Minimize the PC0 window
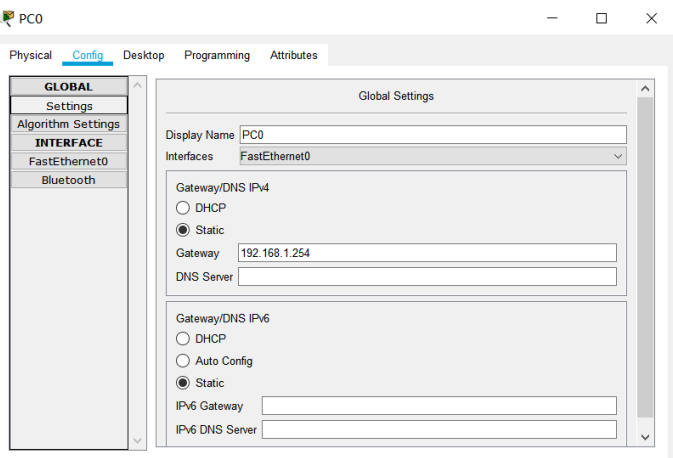The width and height of the screenshot is (673, 458). [x=552, y=18]
